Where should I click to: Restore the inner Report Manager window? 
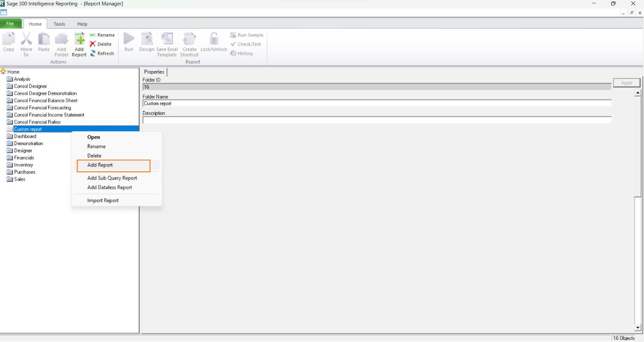click(x=632, y=13)
